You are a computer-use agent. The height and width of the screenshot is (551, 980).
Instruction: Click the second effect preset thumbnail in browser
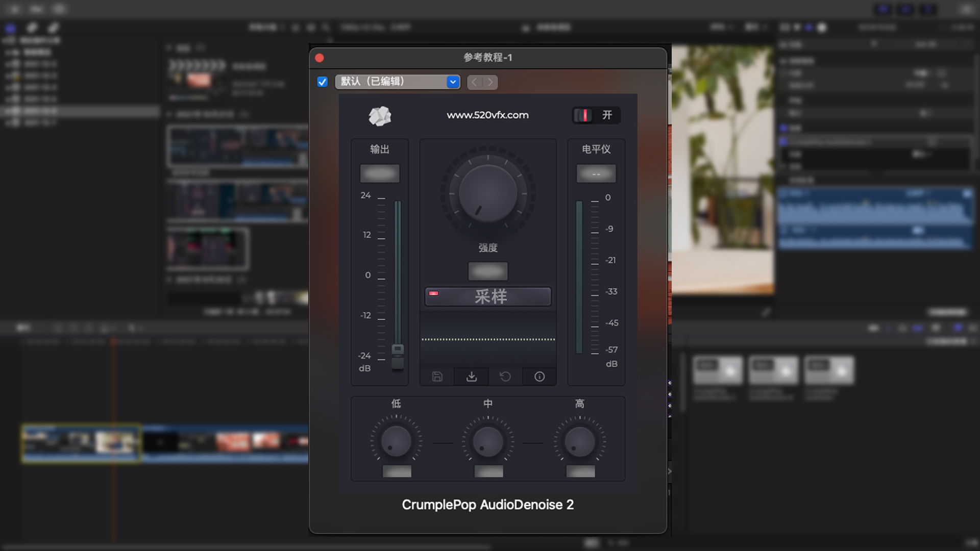(x=773, y=370)
